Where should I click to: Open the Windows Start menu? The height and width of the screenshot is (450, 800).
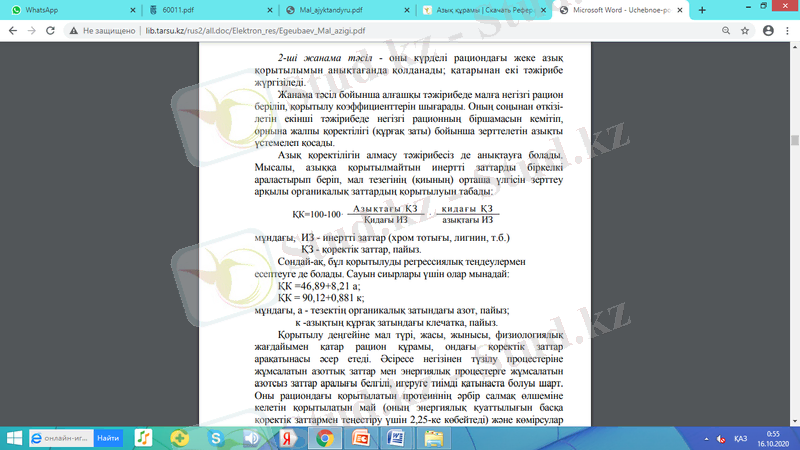click(x=14, y=438)
